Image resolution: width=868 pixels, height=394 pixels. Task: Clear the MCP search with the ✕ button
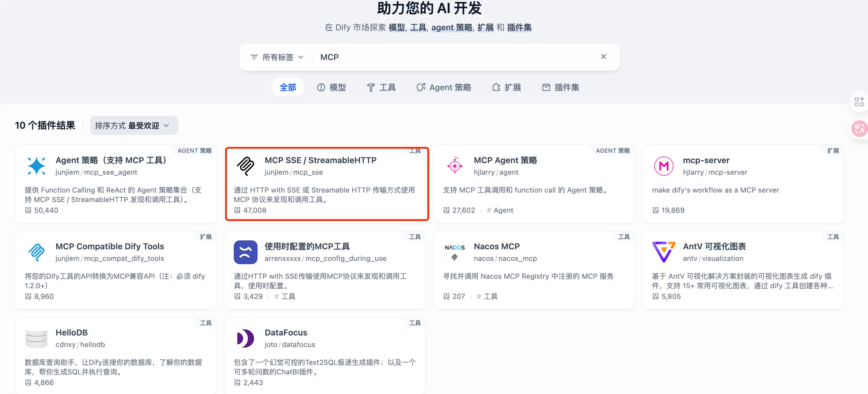pyautogui.click(x=604, y=57)
